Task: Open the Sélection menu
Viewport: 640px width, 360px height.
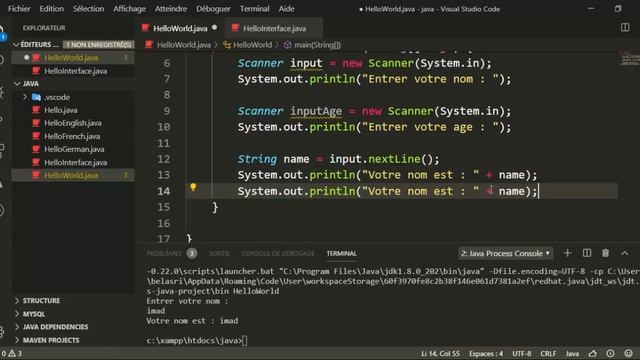Action: click(x=88, y=9)
